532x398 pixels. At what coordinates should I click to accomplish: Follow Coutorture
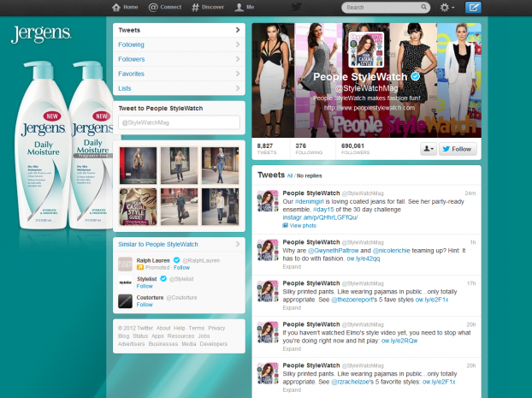tap(145, 305)
